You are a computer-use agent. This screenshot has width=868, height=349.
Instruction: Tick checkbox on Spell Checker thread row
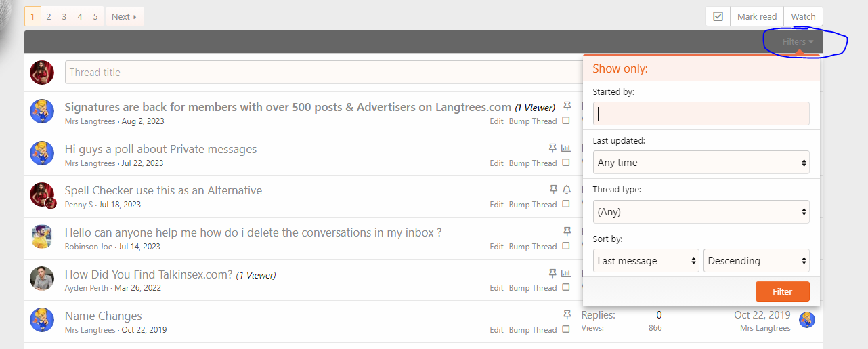click(566, 204)
